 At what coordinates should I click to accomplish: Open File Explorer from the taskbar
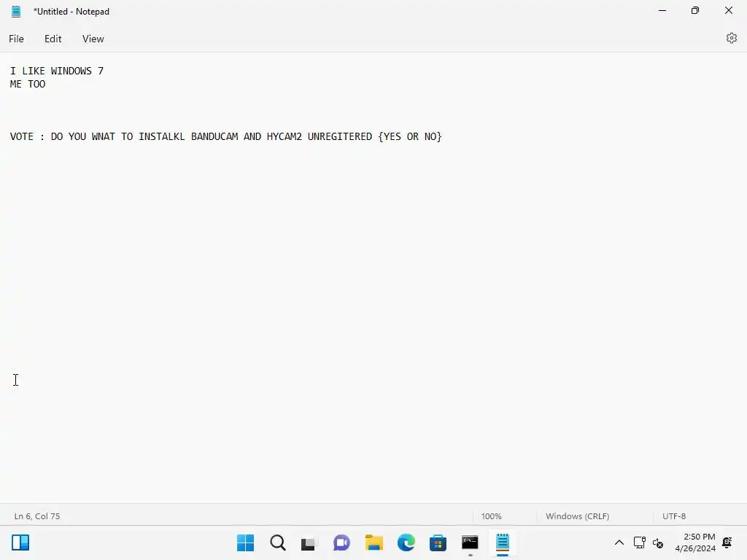[x=374, y=542]
